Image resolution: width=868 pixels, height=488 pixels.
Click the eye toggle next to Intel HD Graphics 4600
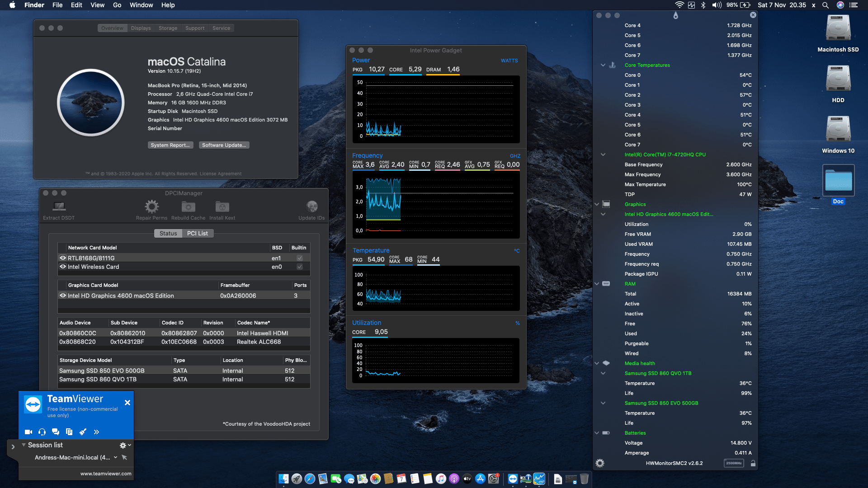(63, 295)
